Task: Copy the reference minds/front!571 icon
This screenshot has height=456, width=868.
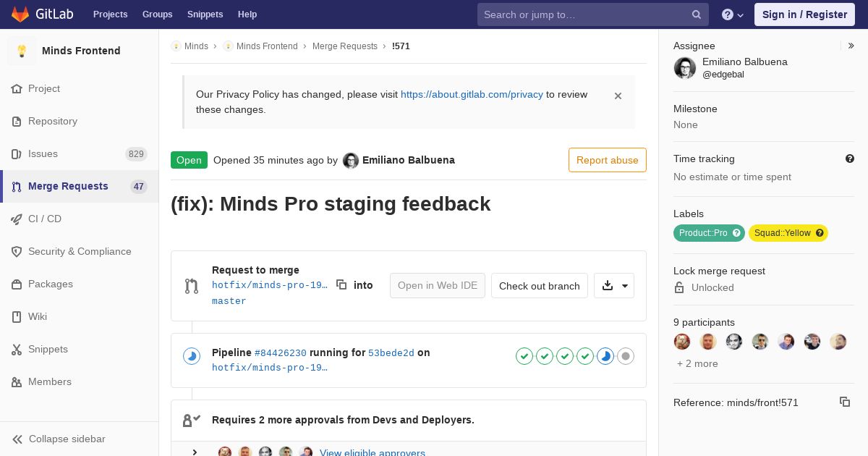Action: point(845,402)
